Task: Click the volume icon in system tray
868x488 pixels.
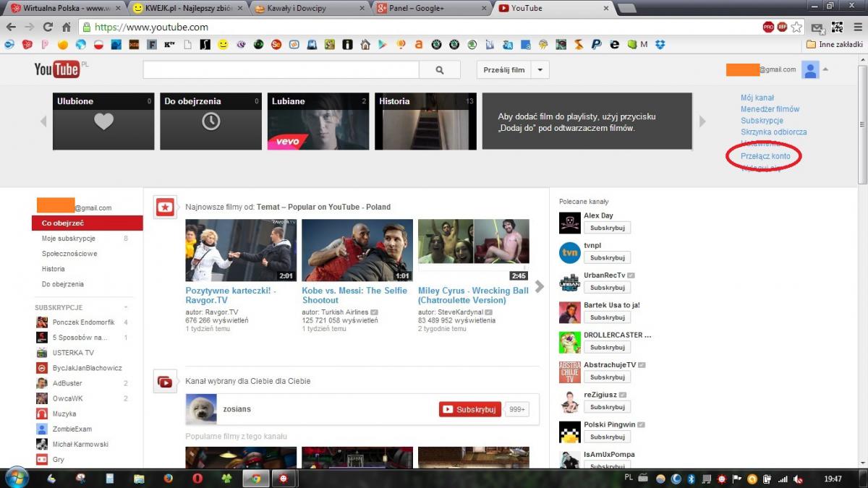Action: [x=799, y=479]
